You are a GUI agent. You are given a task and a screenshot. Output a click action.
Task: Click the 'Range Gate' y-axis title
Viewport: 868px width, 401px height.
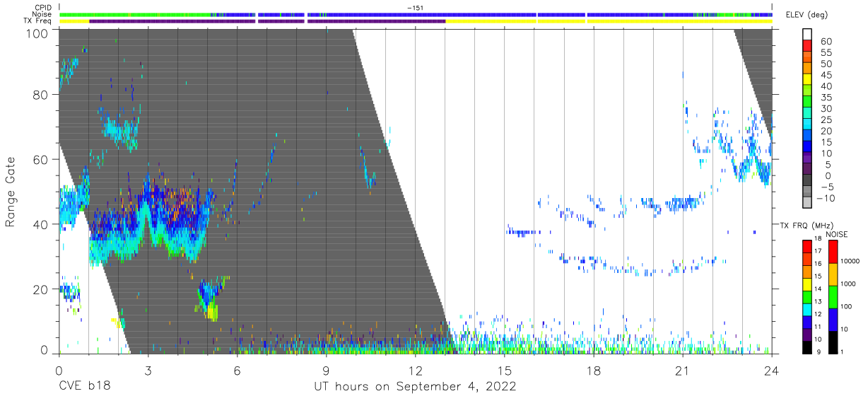pos(11,192)
